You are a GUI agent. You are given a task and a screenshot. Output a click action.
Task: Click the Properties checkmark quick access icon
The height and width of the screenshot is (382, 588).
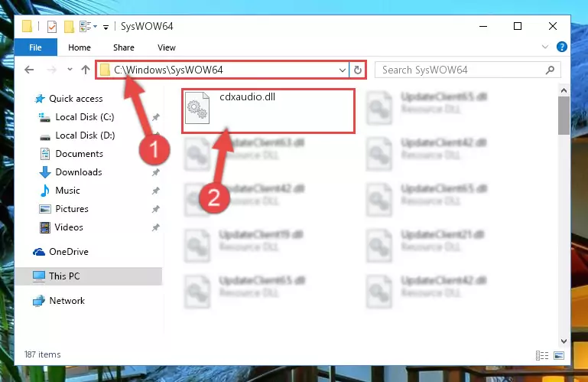pos(52,27)
